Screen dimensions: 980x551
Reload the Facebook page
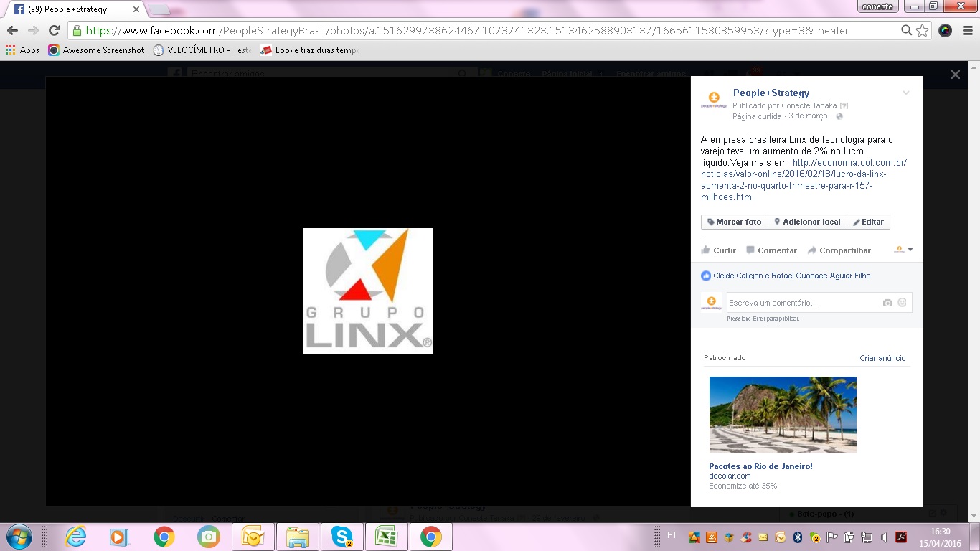click(54, 31)
